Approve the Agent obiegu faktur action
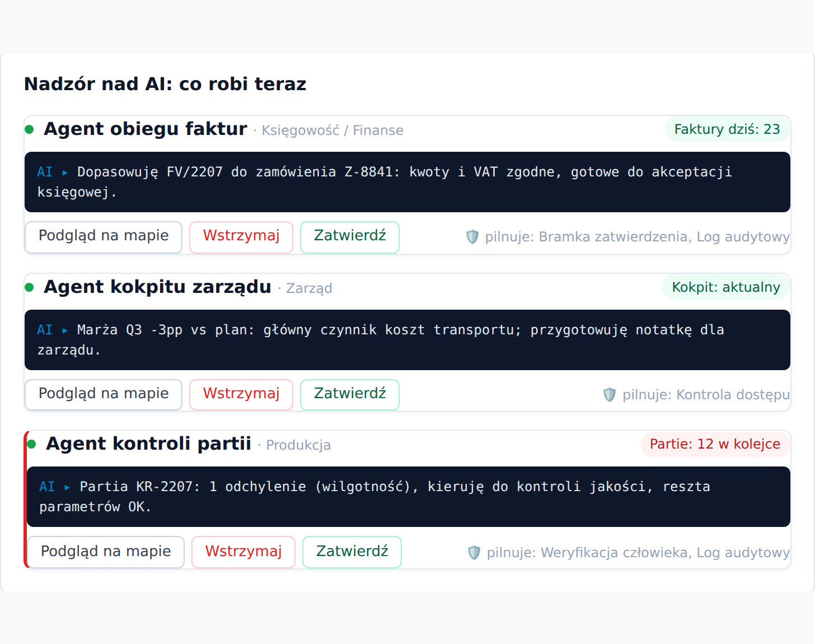 click(350, 237)
